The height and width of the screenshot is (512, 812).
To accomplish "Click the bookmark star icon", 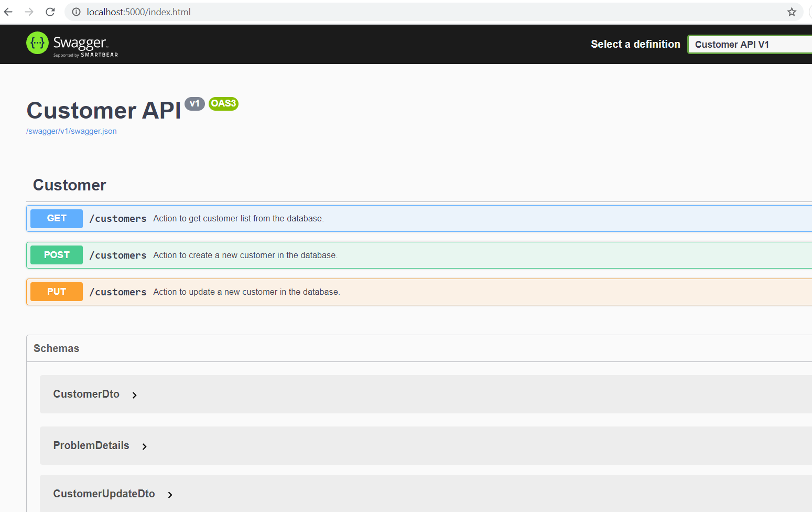I will pyautogui.click(x=792, y=12).
